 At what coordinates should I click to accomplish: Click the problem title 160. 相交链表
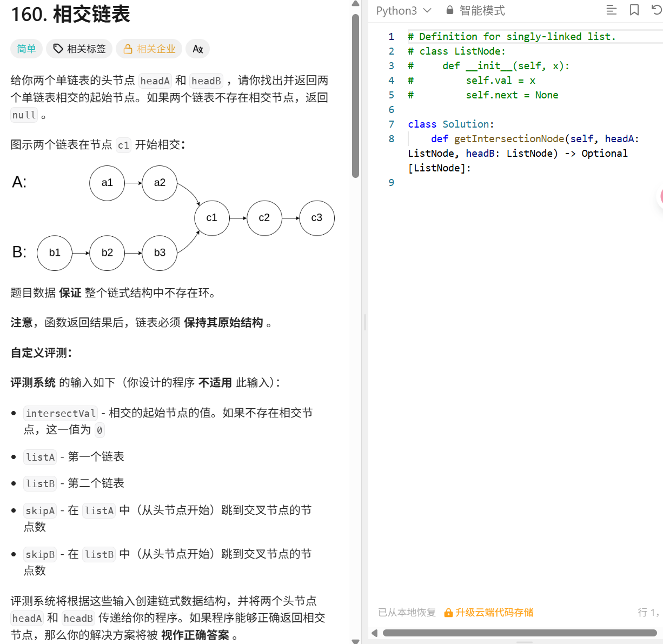click(x=70, y=14)
